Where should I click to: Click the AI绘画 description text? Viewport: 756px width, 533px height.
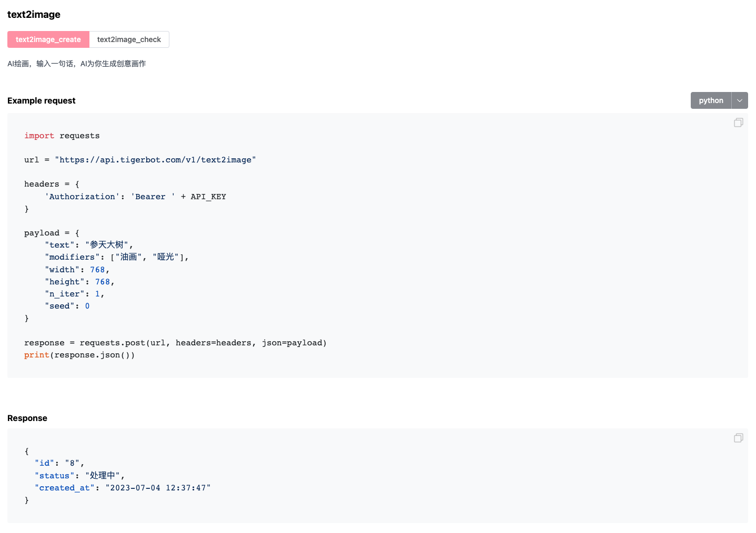click(76, 63)
